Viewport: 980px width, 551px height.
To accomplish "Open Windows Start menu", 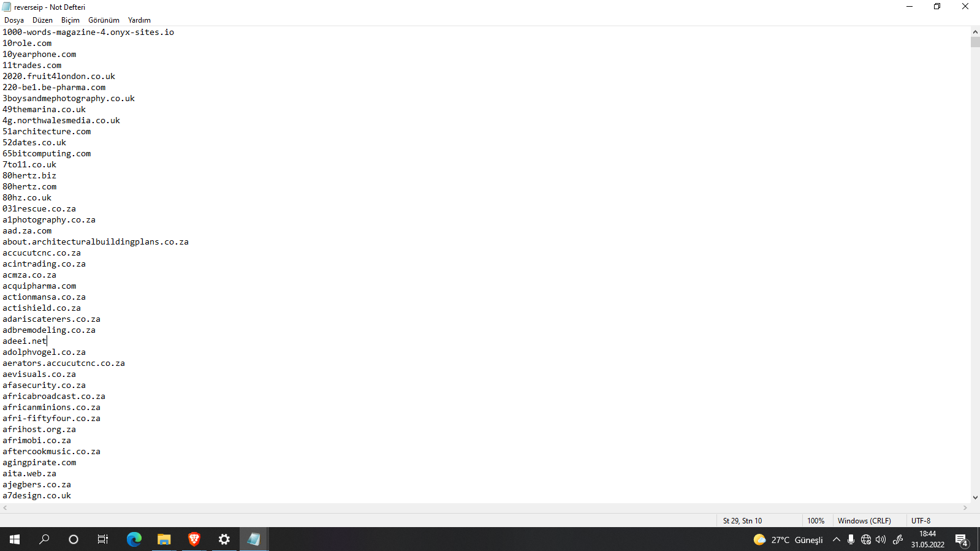I will pos(15,539).
